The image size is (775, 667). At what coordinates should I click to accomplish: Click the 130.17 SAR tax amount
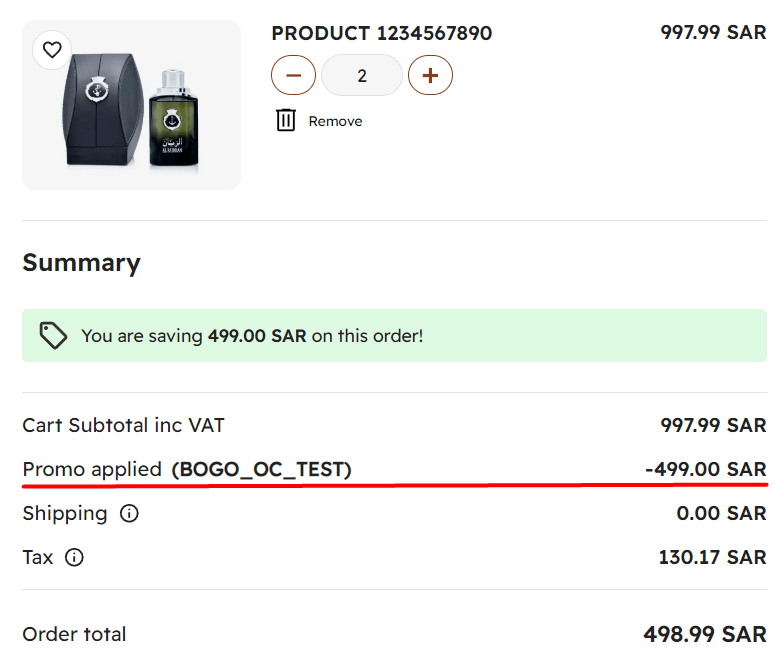point(712,557)
